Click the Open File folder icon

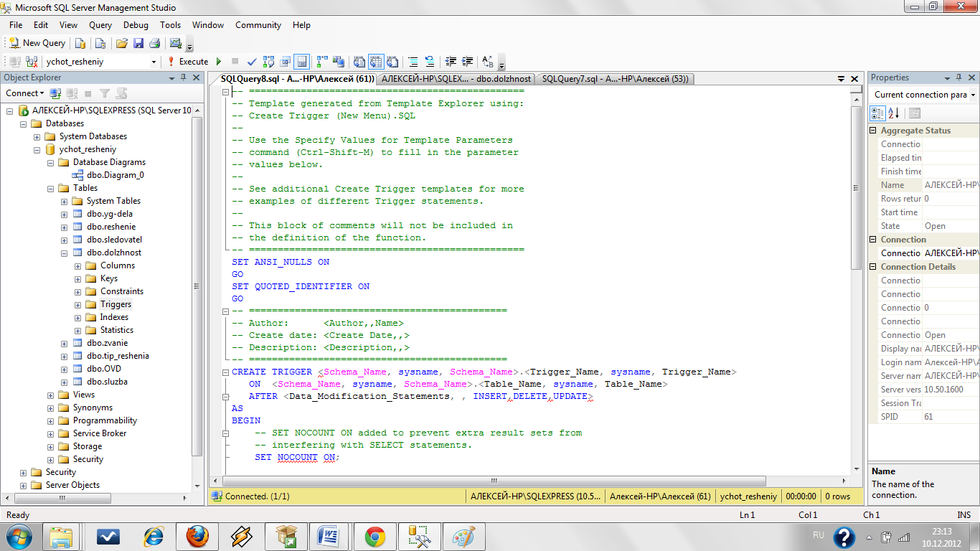click(122, 43)
